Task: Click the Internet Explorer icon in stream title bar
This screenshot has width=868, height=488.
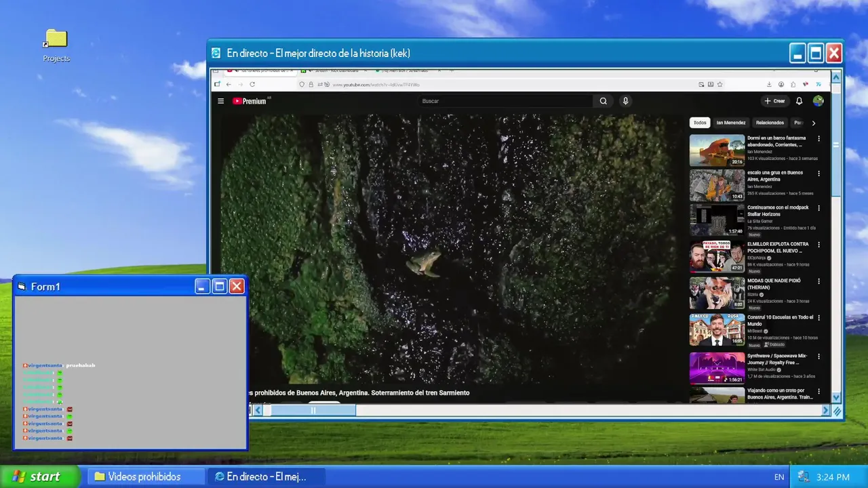Action: point(216,53)
